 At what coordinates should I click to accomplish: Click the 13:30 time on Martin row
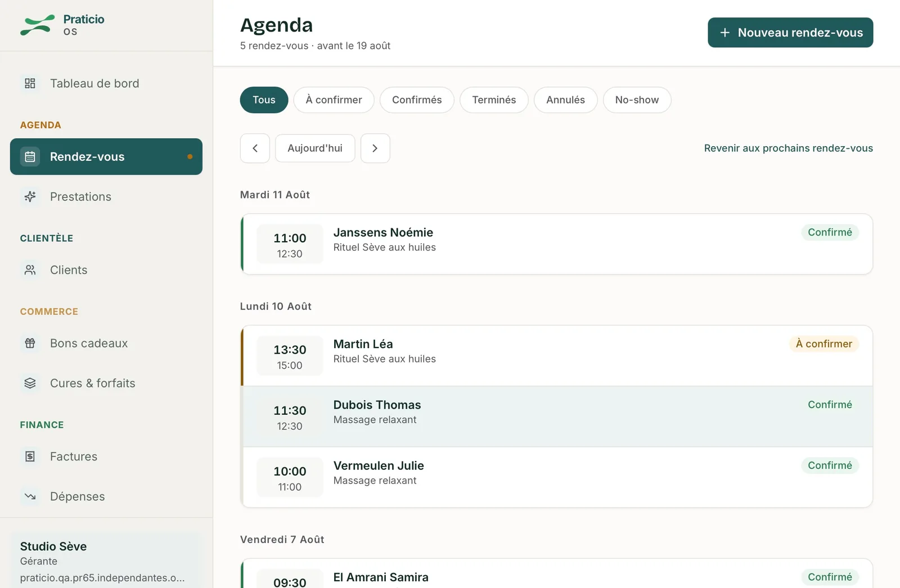click(290, 350)
